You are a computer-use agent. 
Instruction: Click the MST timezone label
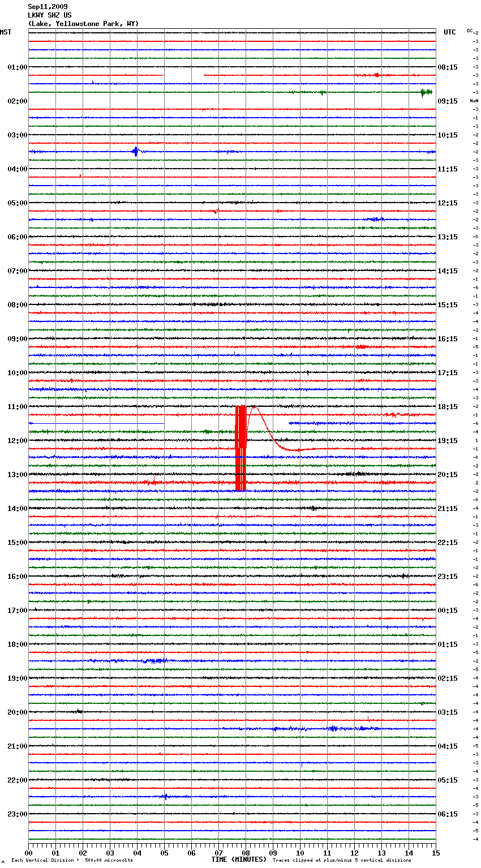pos(6,32)
